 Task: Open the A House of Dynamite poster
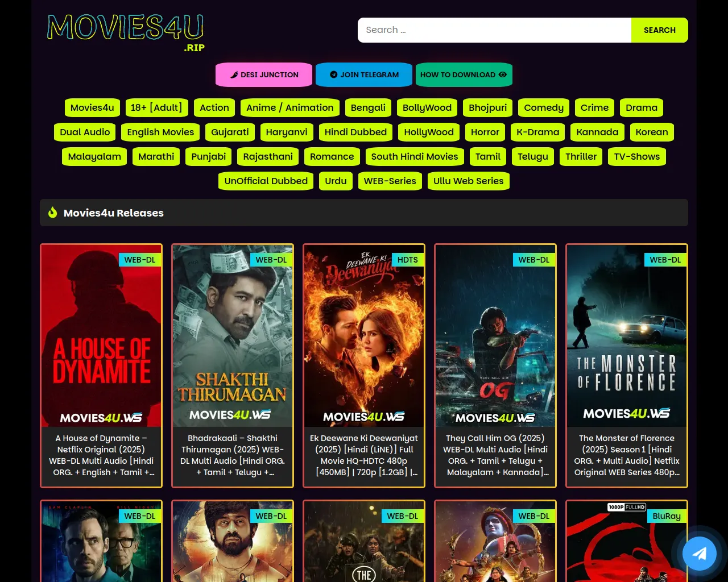click(x=101, y=335)
